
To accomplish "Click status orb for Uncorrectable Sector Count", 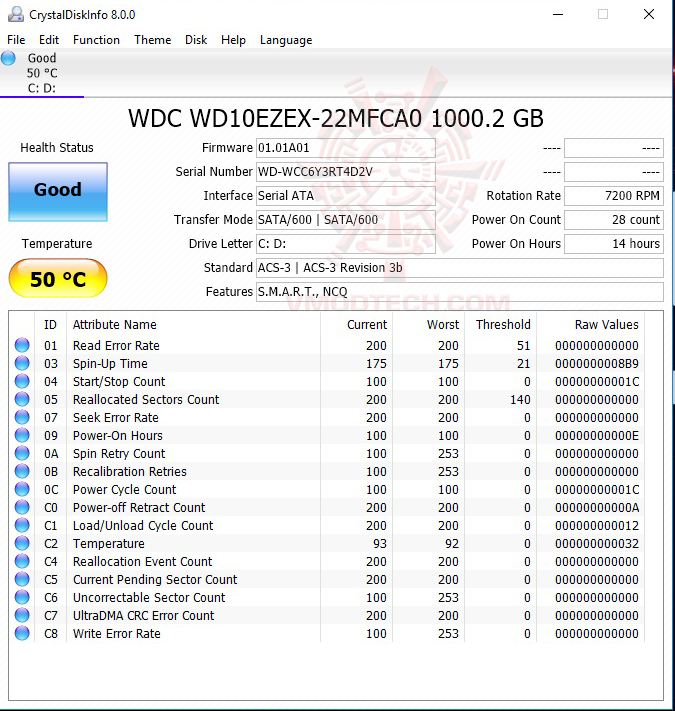I will coord(22,597).
